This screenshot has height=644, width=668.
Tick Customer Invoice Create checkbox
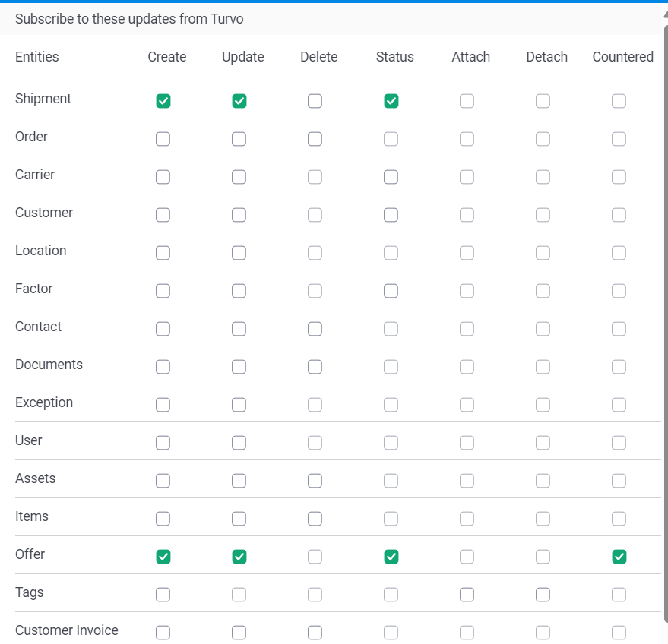click(x=163, y=633)
